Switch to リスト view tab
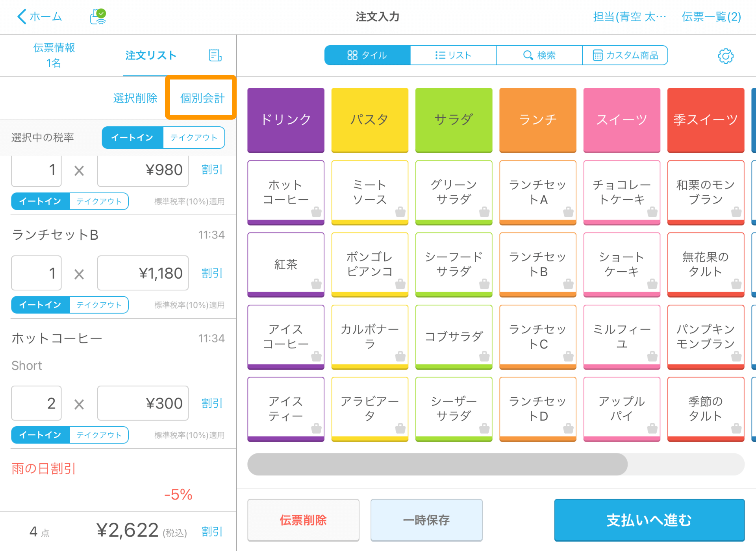 [x=453, y=55]
